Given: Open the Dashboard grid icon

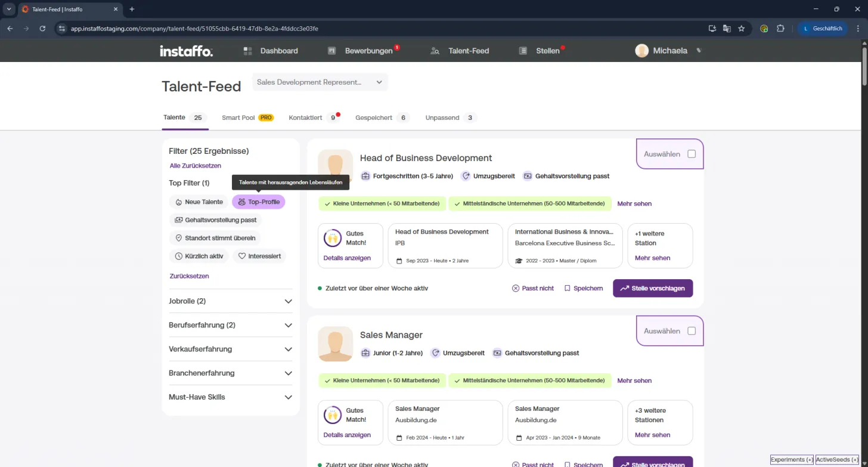Looking at the screenshot, I should point(248,51).
